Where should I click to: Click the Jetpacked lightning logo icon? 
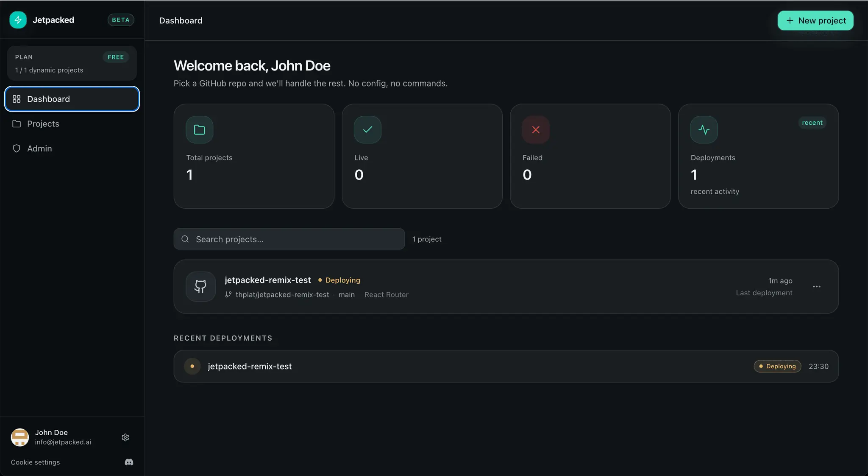pyautogui.click(x=18, y=20)
